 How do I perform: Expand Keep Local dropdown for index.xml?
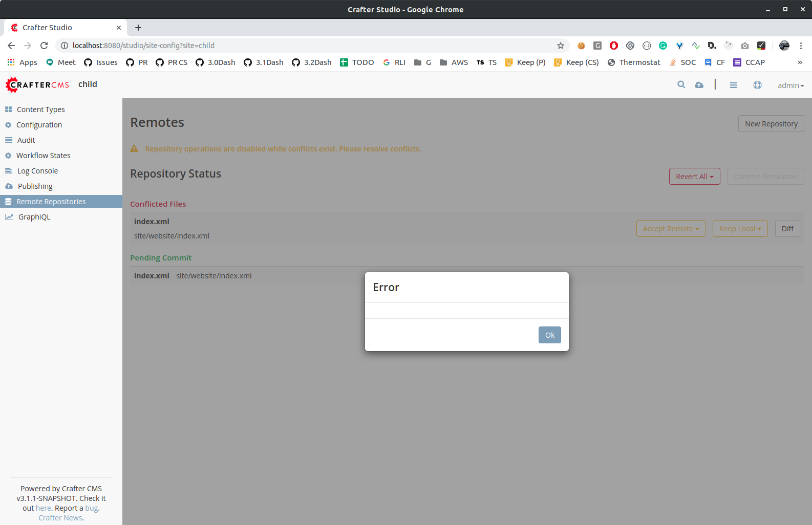click(740, 229)
